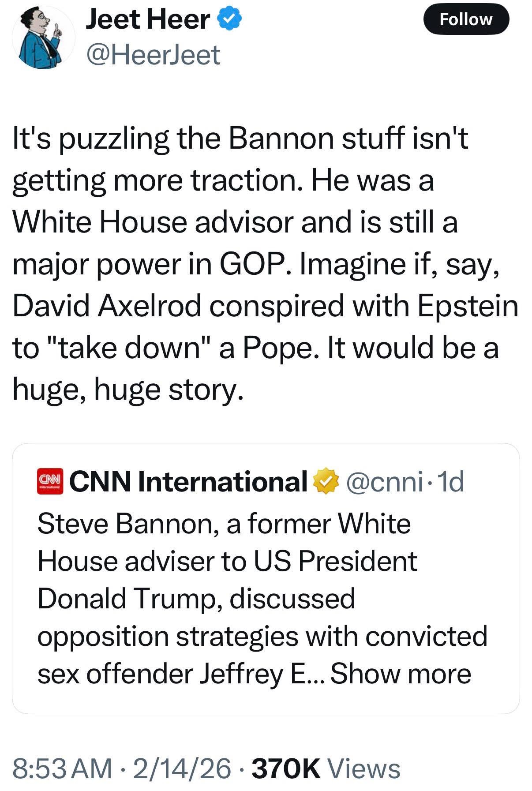Click the @HeerJeet handle
Image resolution: width=532 pixels, height=791 pixels.
[153, 55]
